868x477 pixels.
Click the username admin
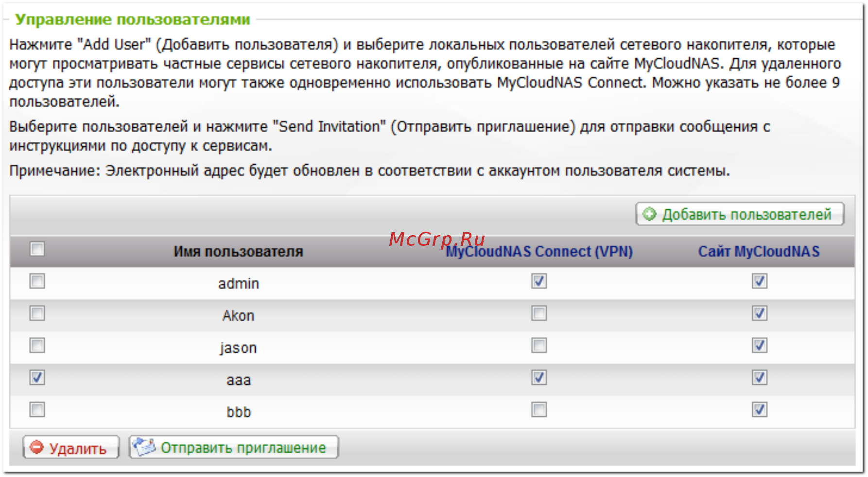pyautogui.click(x=239, y=284)
